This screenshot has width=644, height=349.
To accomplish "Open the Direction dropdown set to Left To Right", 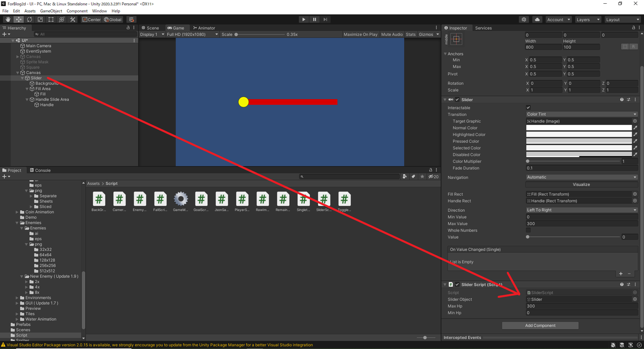I will [581, 210].
